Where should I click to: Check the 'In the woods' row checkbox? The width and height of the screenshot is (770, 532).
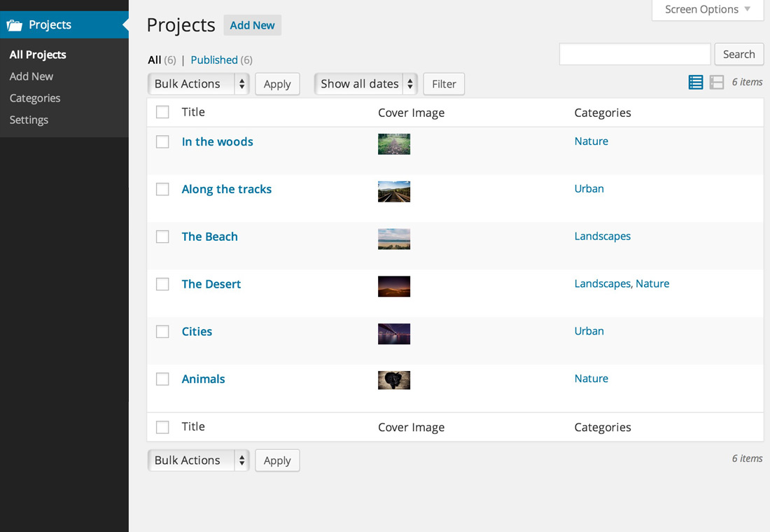click(162, 141)
